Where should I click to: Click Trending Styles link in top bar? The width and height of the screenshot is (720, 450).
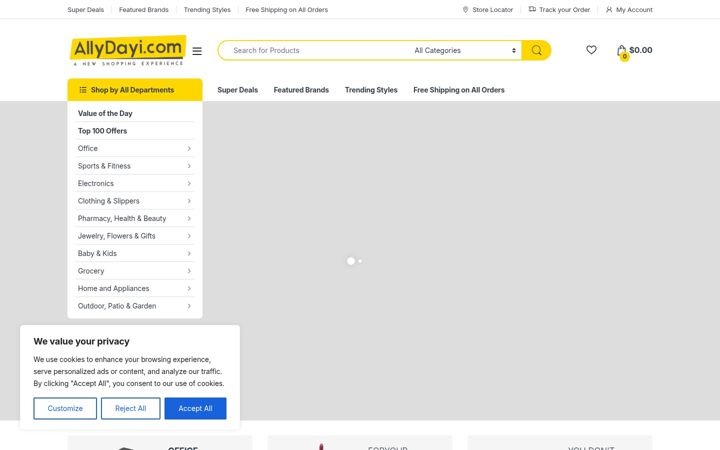tap(207, 10)
